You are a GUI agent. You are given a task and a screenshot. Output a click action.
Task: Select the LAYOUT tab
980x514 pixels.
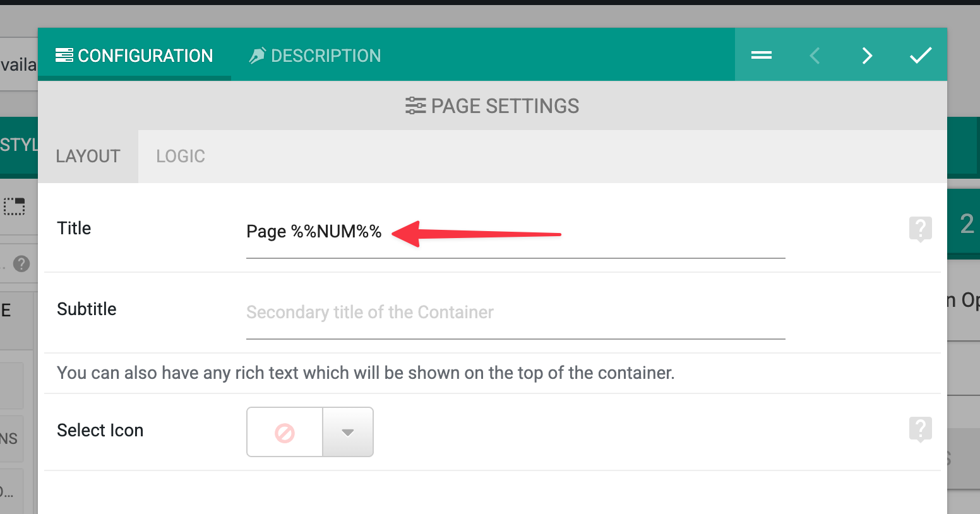point(88,156)
